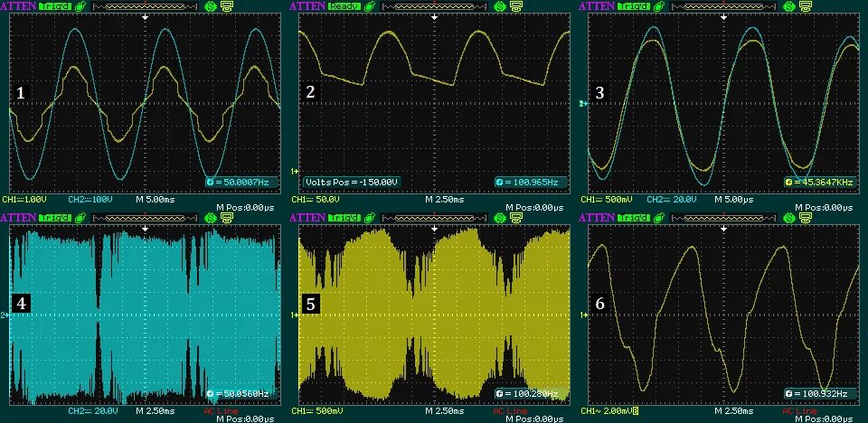Click the AC Line label under the 100.932Hz scope
This screenshot has width=868, height=423.
[800, 411]
